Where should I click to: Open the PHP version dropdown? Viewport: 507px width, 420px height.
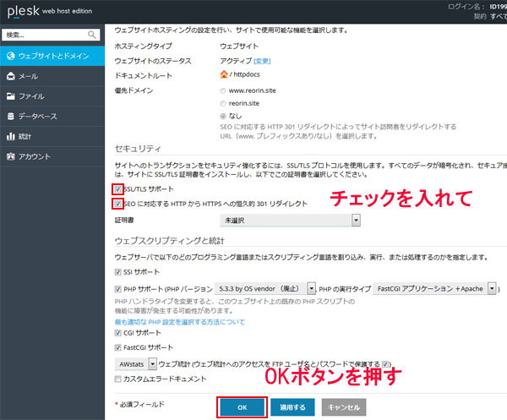pos(265,288)
